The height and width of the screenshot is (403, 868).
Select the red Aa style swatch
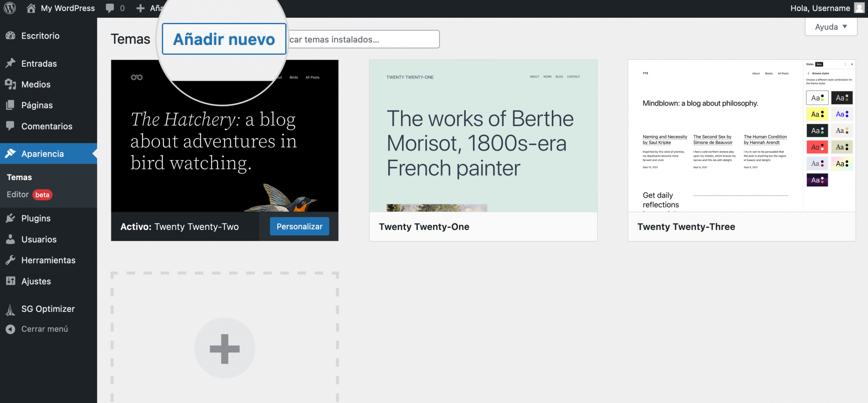tap(817, 147)
